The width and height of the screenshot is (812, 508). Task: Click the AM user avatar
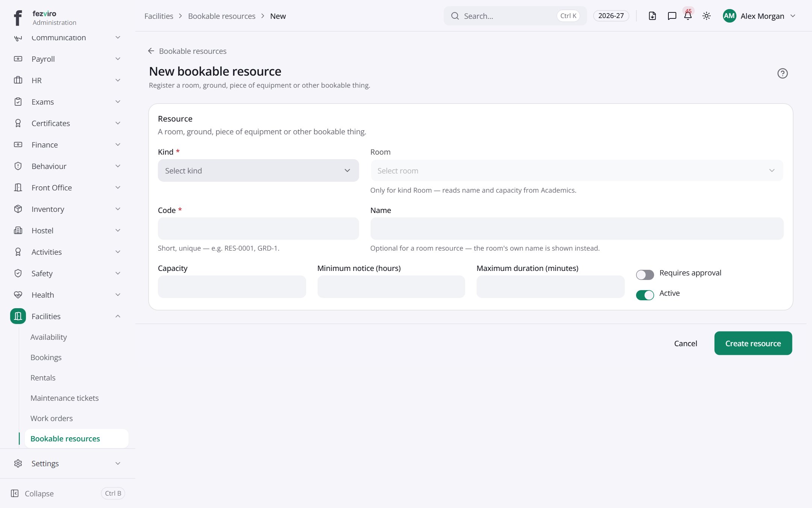pyautogui.click(x=729, y=16)
